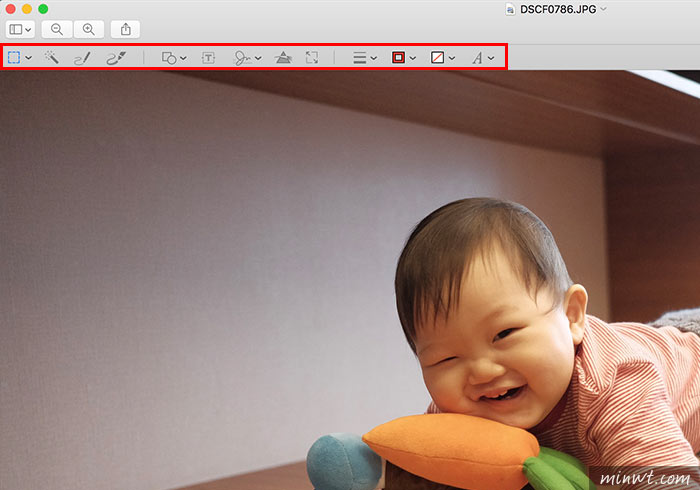Close the Preview window
This screenshot has width=700, height=490.
(10, 9)
